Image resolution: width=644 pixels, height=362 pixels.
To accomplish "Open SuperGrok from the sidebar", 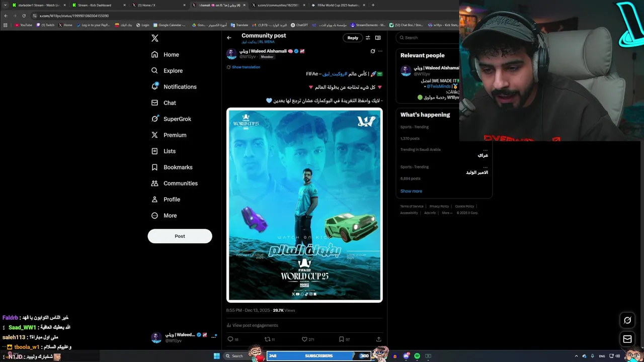I will pyautogui.click(x=171, y=119).
